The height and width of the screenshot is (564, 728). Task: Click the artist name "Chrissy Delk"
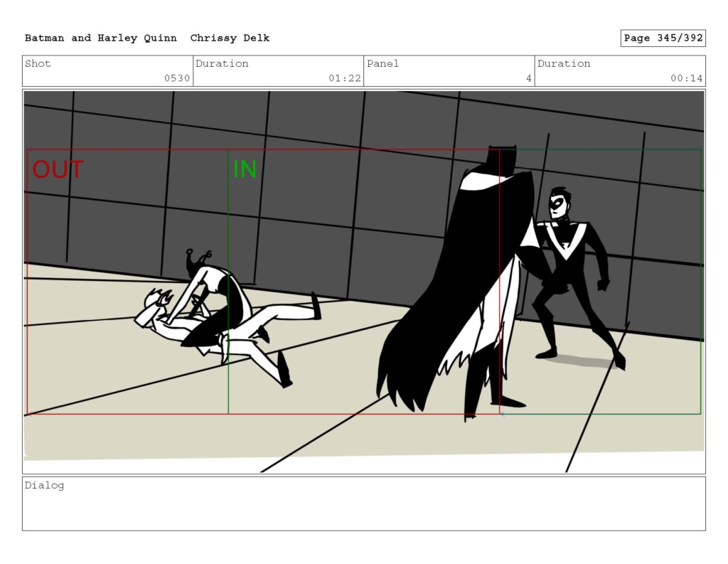tap(230, 38)
